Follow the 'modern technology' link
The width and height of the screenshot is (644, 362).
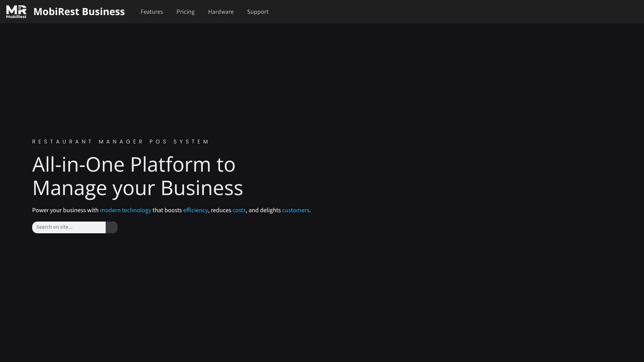pyautogui.click(x=125, y=210)
